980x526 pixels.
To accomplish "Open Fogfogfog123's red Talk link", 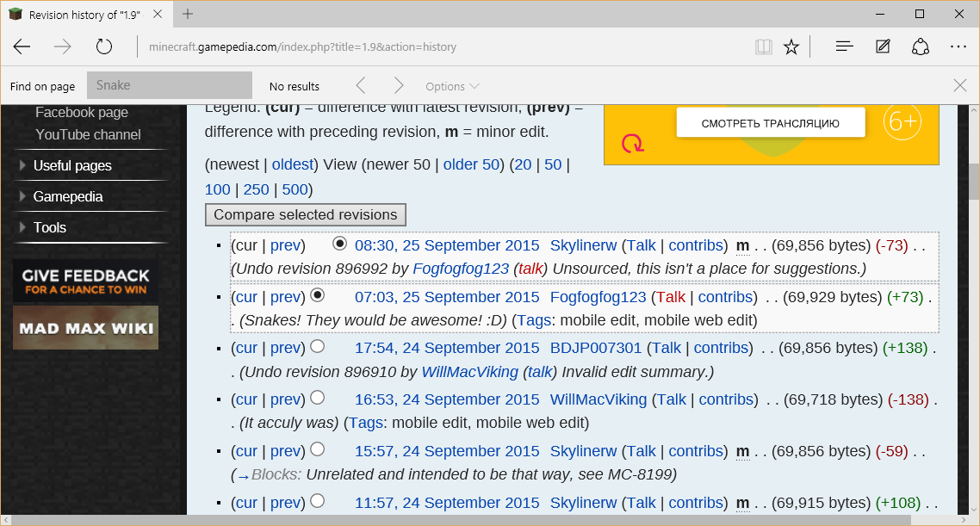I will pos(671,297).
